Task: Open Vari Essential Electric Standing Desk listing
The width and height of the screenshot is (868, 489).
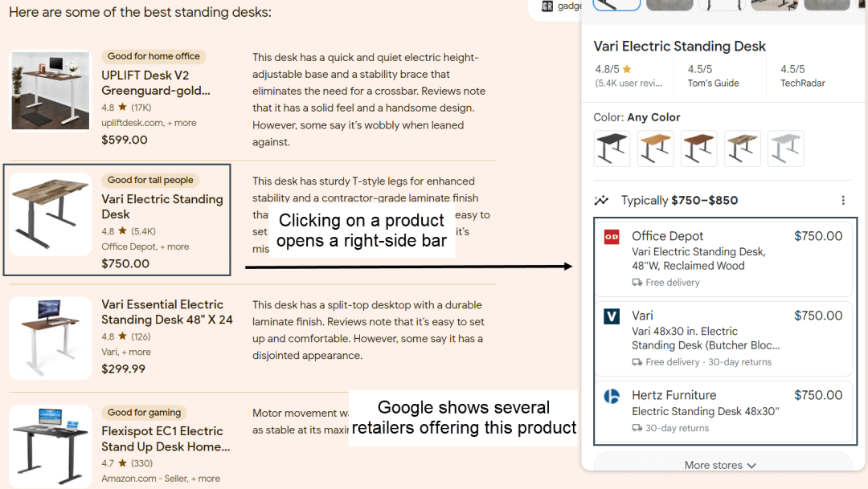Action: point(166,312)
